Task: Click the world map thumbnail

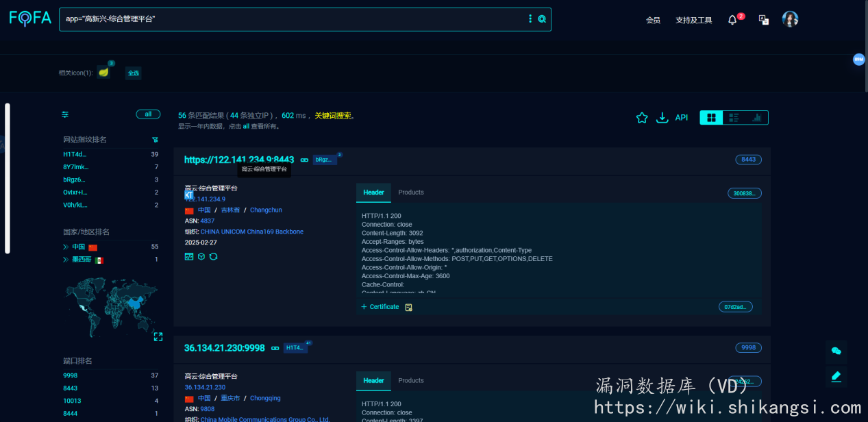Action: pos(110,306)
